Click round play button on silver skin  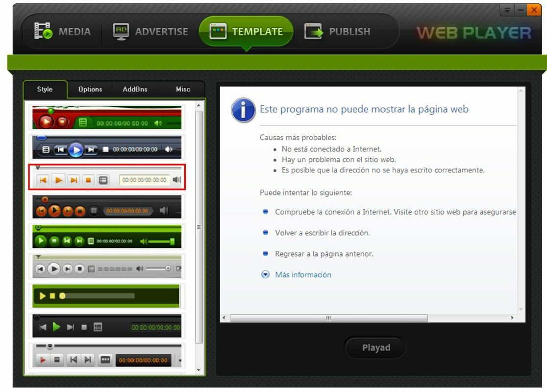54,269
